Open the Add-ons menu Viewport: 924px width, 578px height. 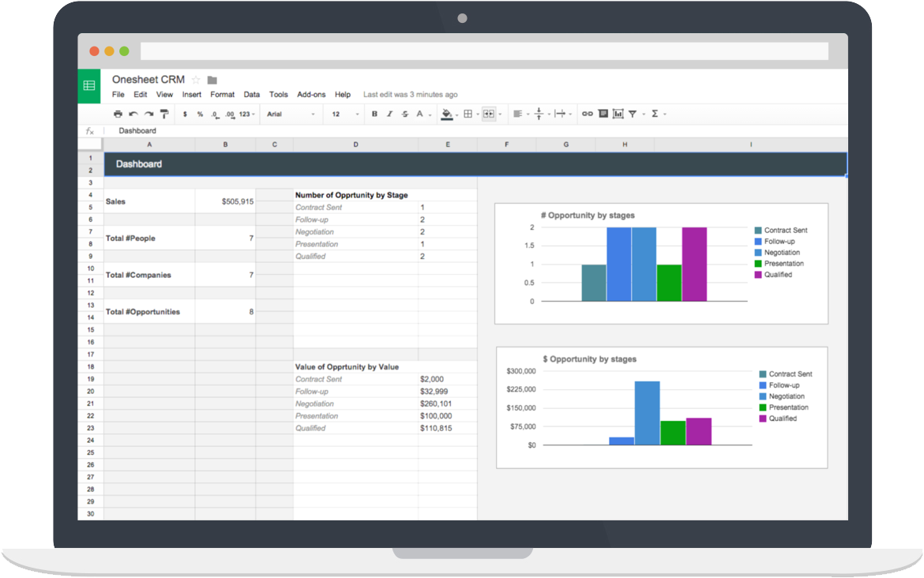[x=311, y=94]
